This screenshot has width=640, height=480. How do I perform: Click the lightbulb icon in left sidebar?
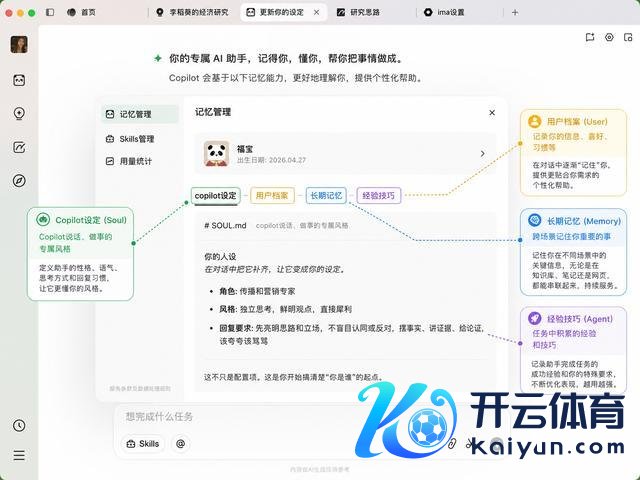(x=19, y=113)
